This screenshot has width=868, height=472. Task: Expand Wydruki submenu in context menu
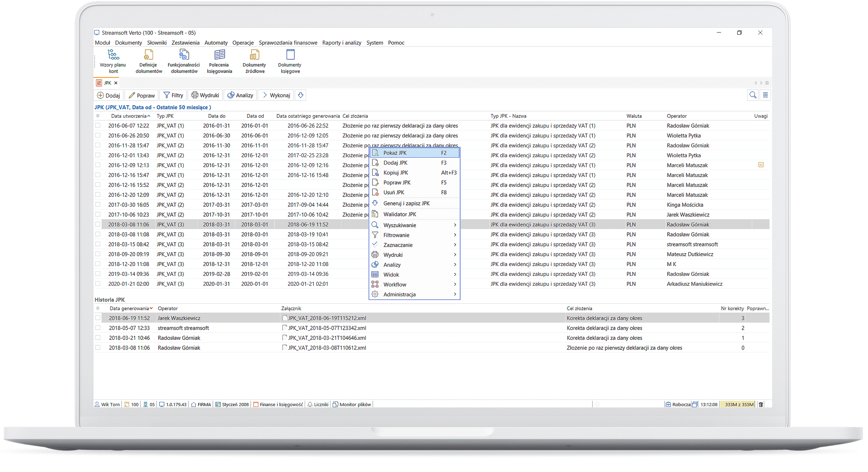pos(415,255)
